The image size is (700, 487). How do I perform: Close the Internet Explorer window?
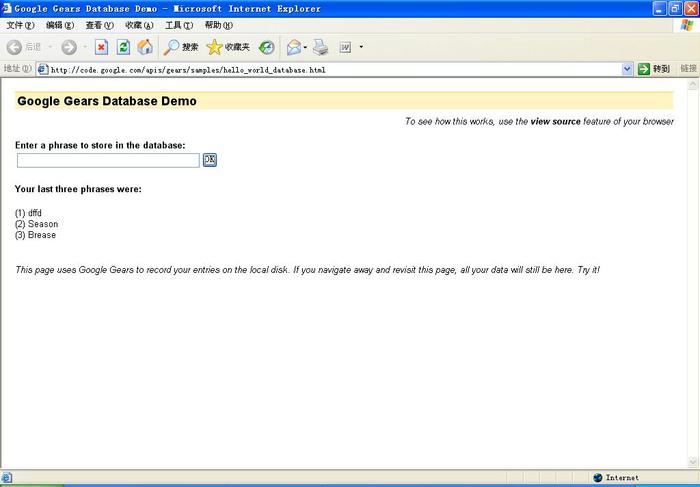691,8
